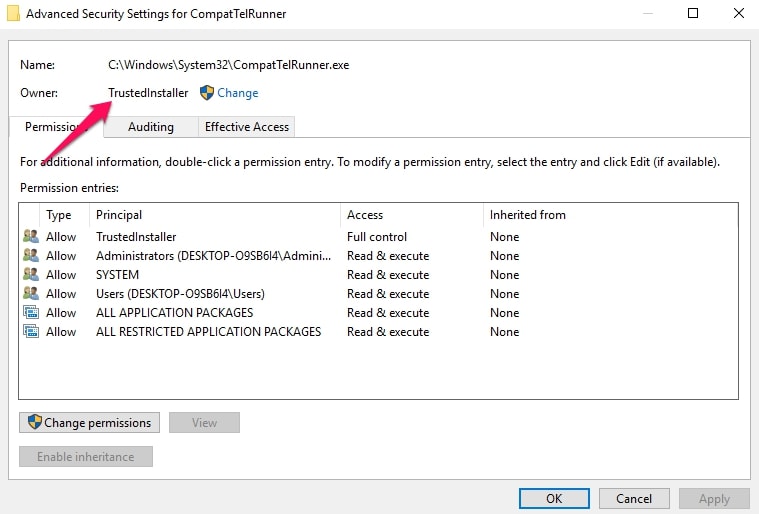Viewport: 759px width, 514px height.
Task: Click Read & execute in the Administrators row
Action: click(x=388, y=256)
